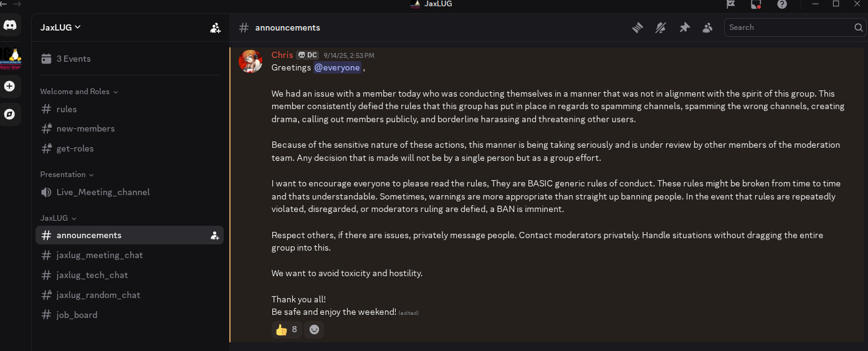Switch to the job_board channel
The height and width of the screenshot is (351, 868).
point(77,315)
